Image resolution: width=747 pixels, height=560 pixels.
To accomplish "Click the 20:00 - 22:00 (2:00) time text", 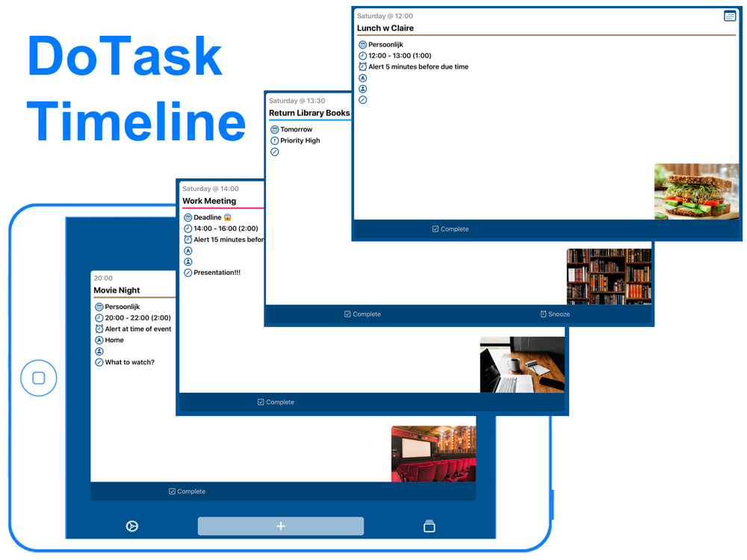I will [137, 318].
